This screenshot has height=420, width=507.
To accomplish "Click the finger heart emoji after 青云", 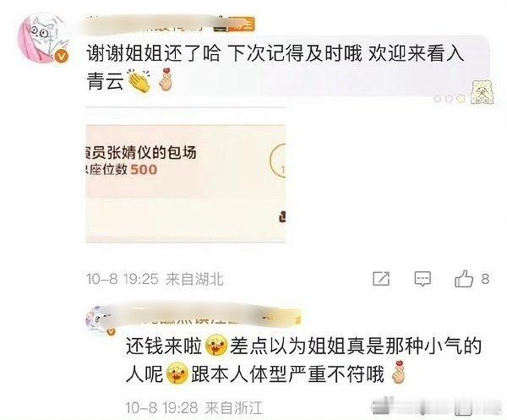I will 166,79.
